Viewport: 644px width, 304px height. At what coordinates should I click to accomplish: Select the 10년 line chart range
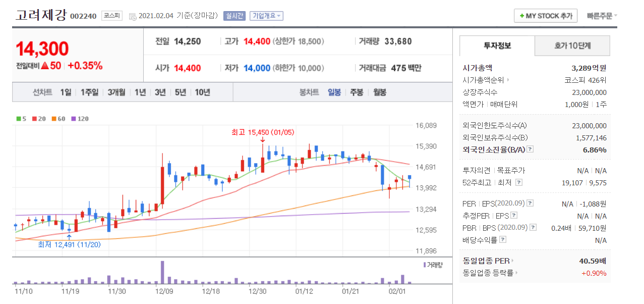point(202,92)
